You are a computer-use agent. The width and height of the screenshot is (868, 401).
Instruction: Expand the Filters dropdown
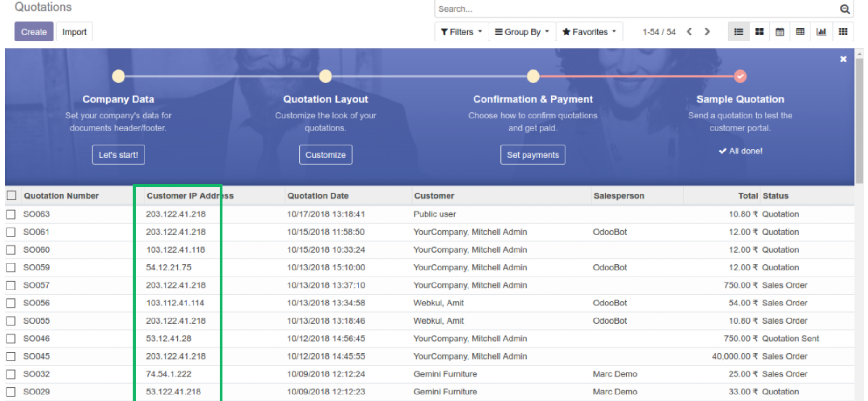(461, 32)
